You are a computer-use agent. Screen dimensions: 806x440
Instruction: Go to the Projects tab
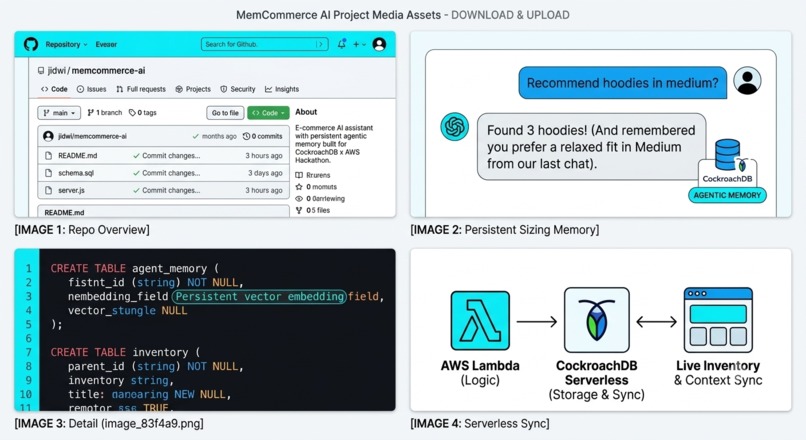(x=193, y=89)
